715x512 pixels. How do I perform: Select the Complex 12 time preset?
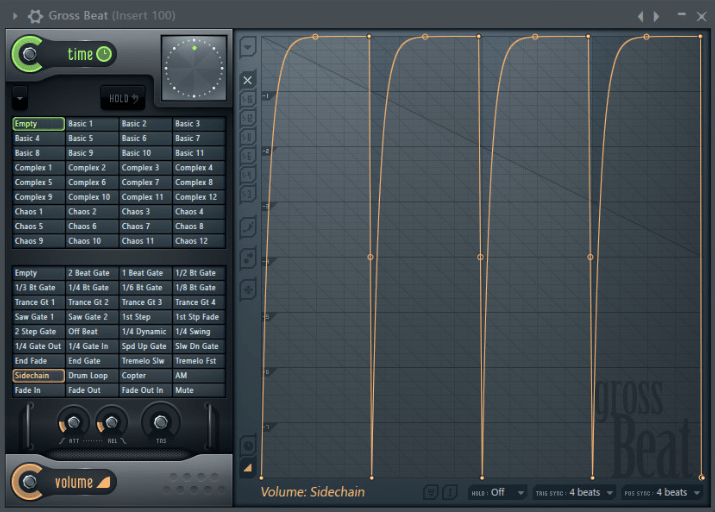pos(199,197)
